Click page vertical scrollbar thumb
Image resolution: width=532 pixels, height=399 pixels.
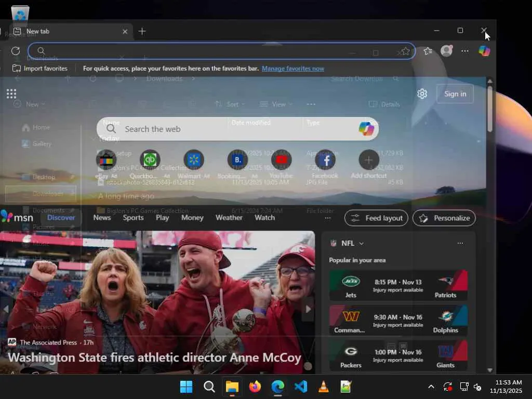489,109
